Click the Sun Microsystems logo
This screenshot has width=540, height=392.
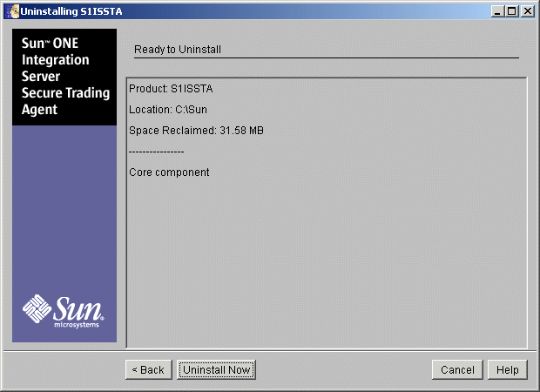tap(64, 311)
